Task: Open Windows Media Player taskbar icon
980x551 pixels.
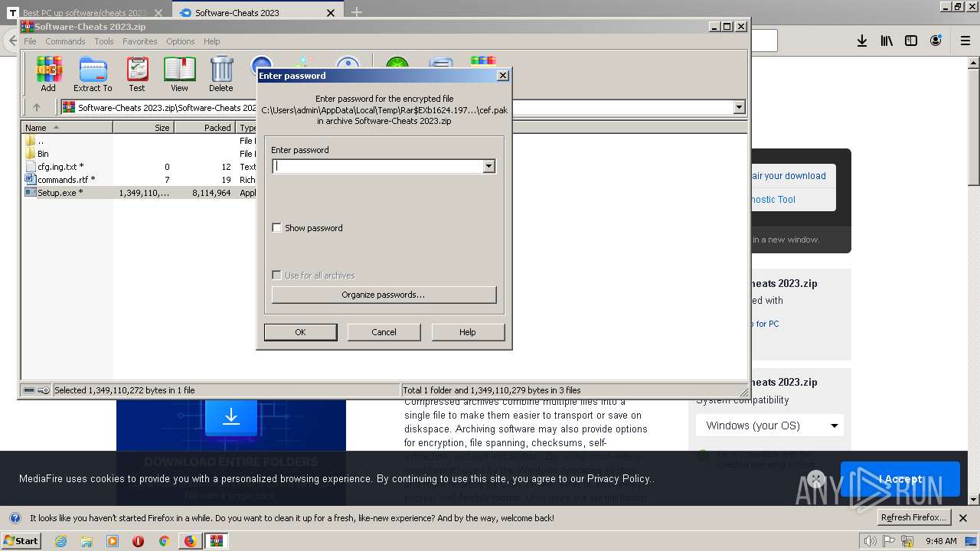Action: (x=113, y=541)
